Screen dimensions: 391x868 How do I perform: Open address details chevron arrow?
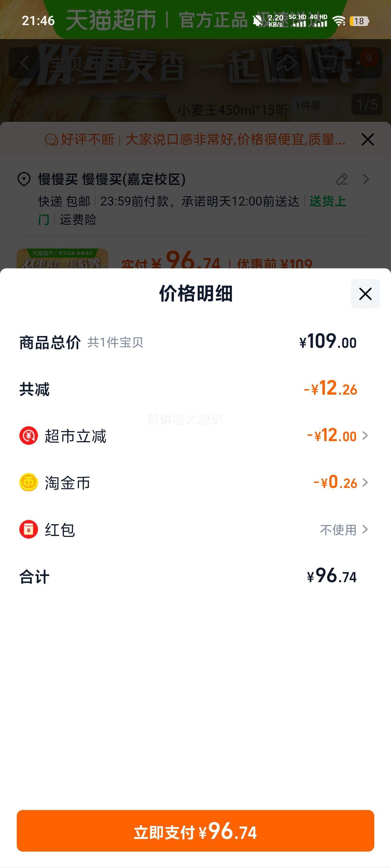(x=366, y=179)
